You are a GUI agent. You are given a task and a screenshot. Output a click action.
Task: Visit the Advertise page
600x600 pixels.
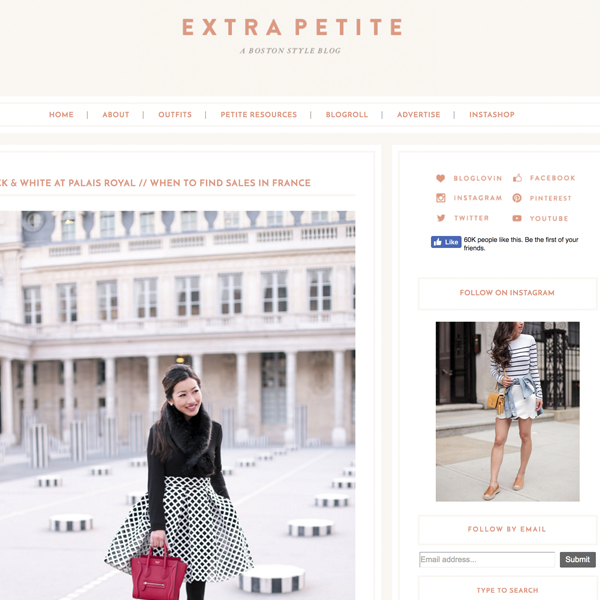419,114
